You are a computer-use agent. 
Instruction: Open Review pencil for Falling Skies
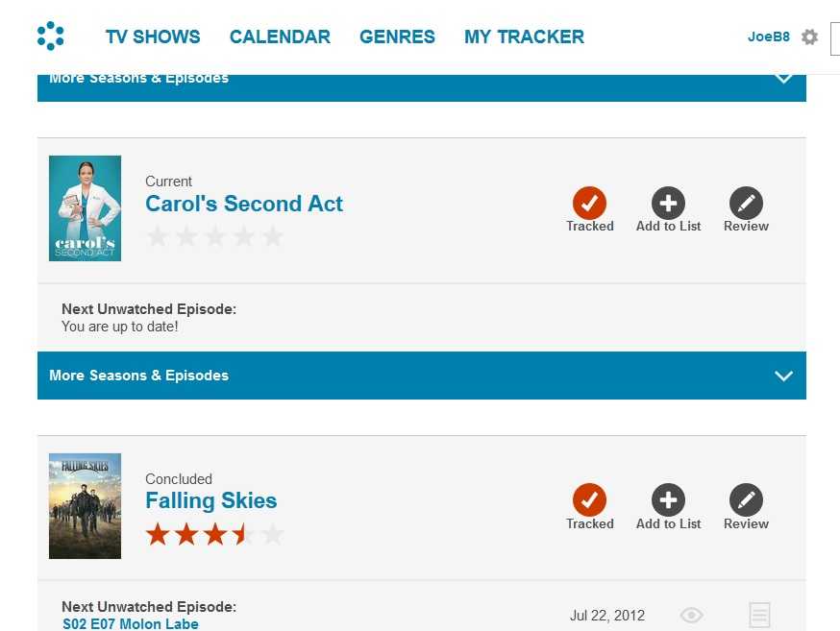(x=746, y=501)
